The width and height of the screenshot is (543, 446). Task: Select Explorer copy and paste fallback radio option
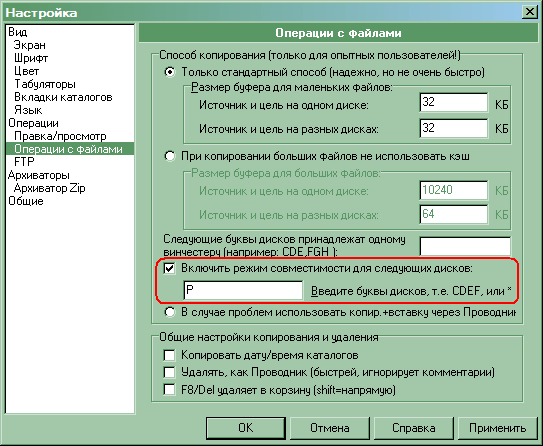(170, 312)
